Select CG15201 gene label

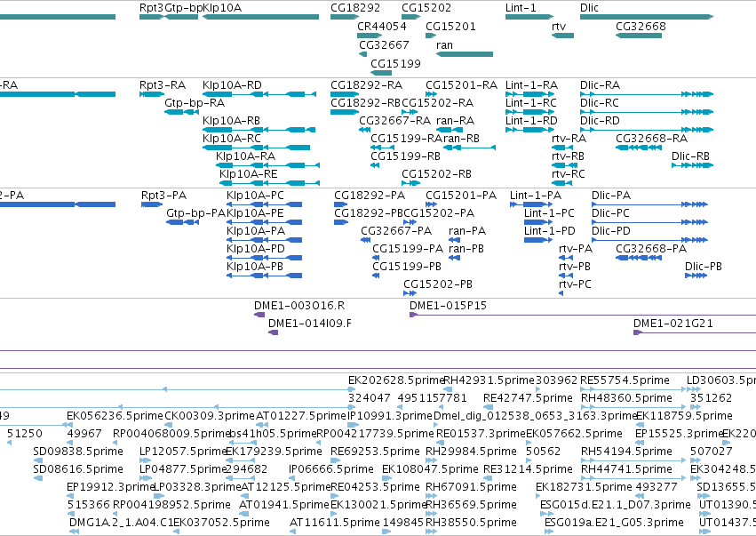(x=450, y=26)
